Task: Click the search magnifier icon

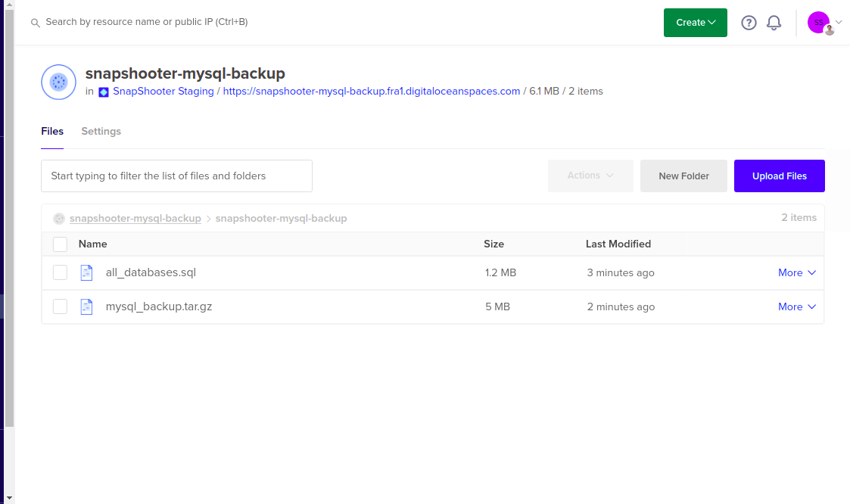Action: 36,23
